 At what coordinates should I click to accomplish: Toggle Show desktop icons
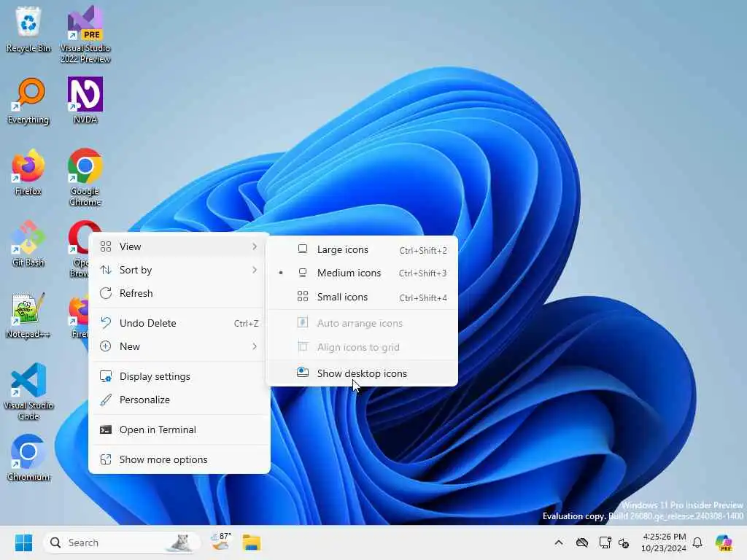tap(362, 374)
